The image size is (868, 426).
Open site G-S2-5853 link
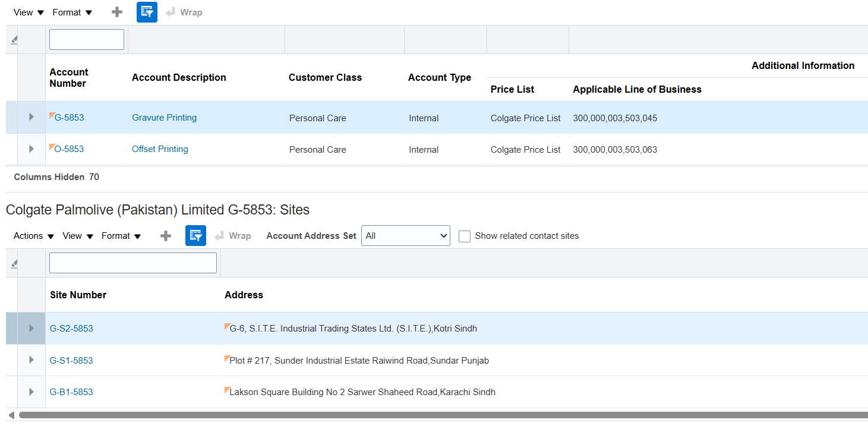71,329
